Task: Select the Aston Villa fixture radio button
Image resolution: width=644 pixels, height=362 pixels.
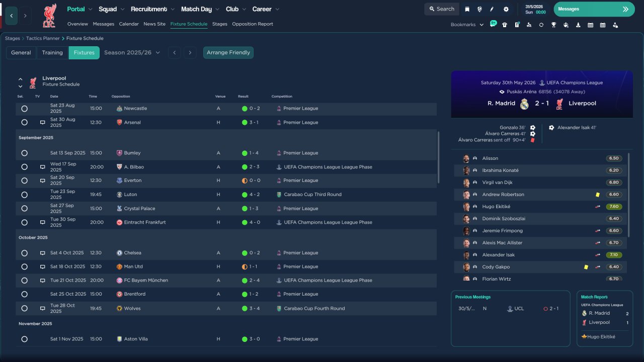Action: tap(24, 339)
